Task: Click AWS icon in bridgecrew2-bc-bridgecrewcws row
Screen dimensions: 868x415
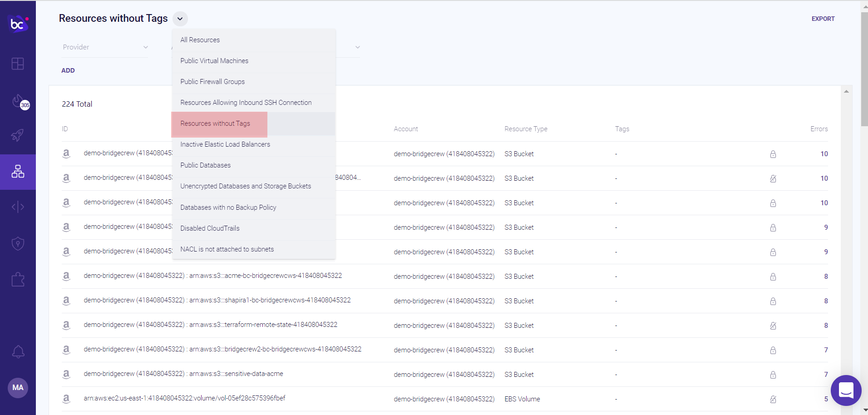Action: (x=66, y=350)
